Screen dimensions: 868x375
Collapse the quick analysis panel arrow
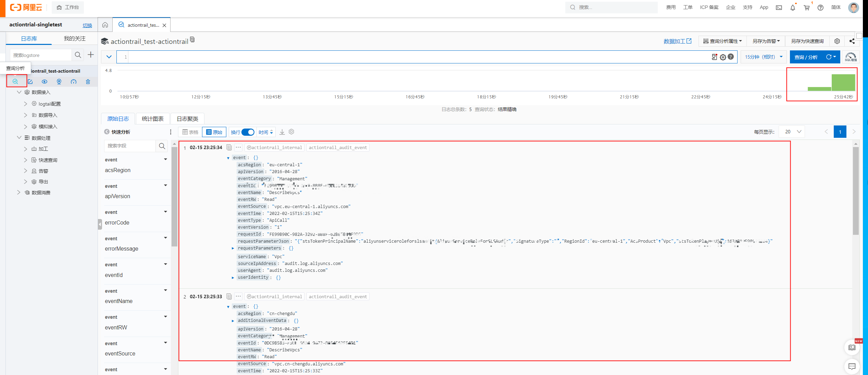[107, 132]
